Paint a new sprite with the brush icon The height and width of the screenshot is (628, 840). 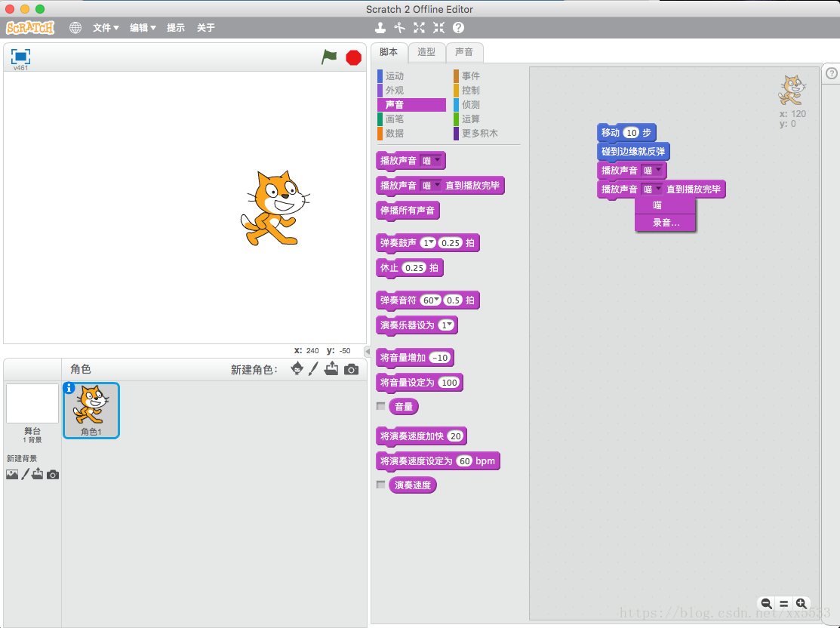(x=313, y=368)
